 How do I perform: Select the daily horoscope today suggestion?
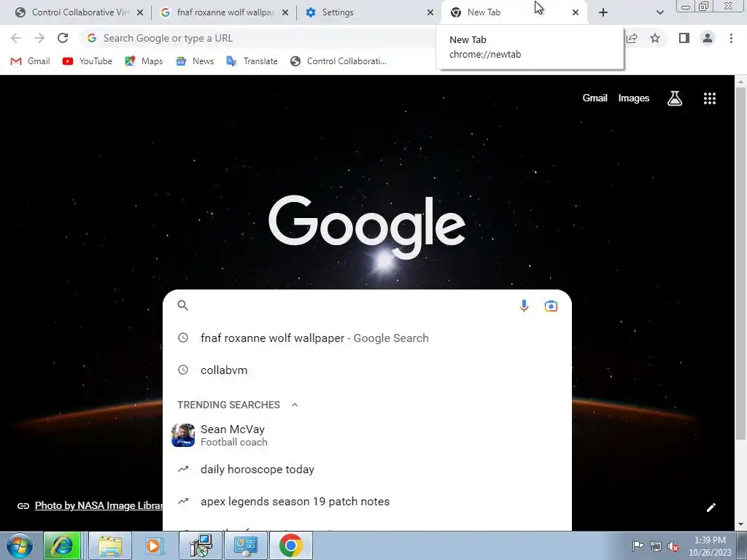[367, 470]
